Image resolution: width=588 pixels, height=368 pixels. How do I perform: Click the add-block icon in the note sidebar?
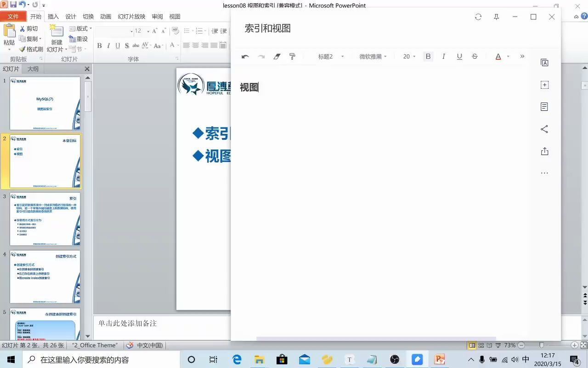pos(544,85)
